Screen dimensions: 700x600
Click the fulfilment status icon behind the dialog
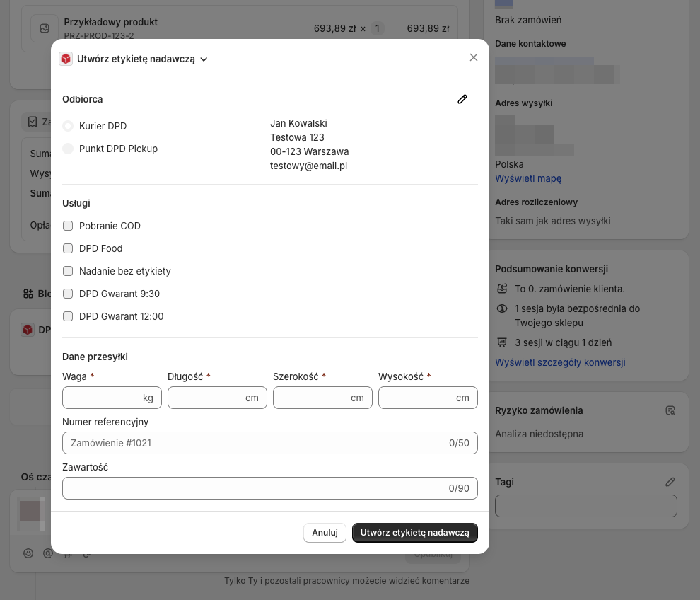click(x=33, y=122)
